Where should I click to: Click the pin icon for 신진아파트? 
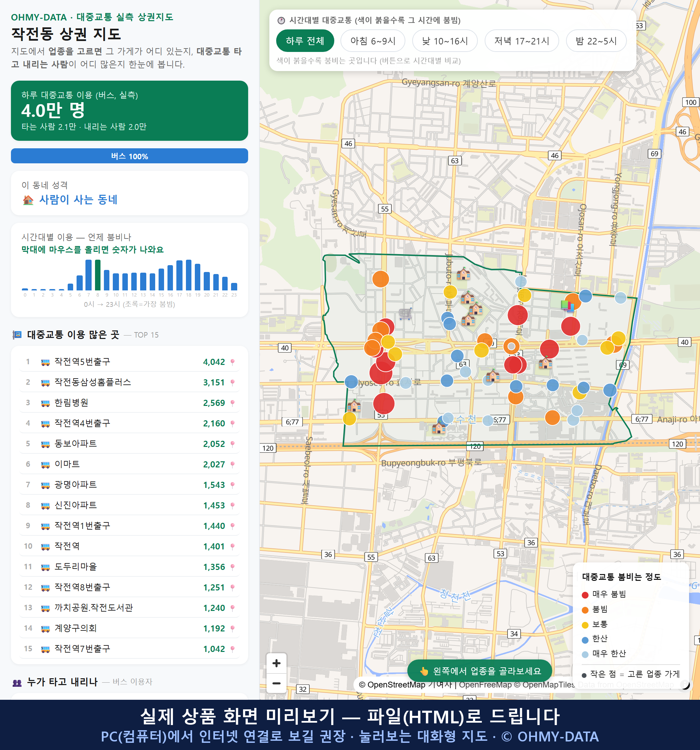coord(232,505)
